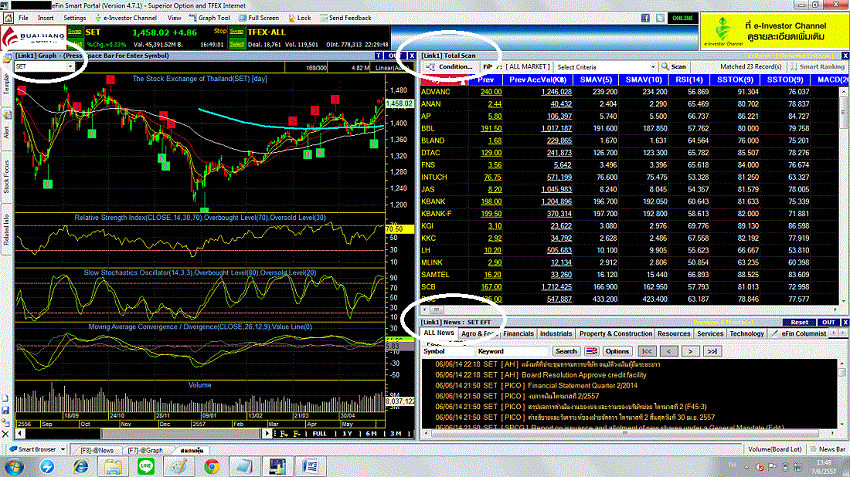Click the Condition button in Total Scan
The height and width of the screenshot is (477, 850).
[449, 67]
